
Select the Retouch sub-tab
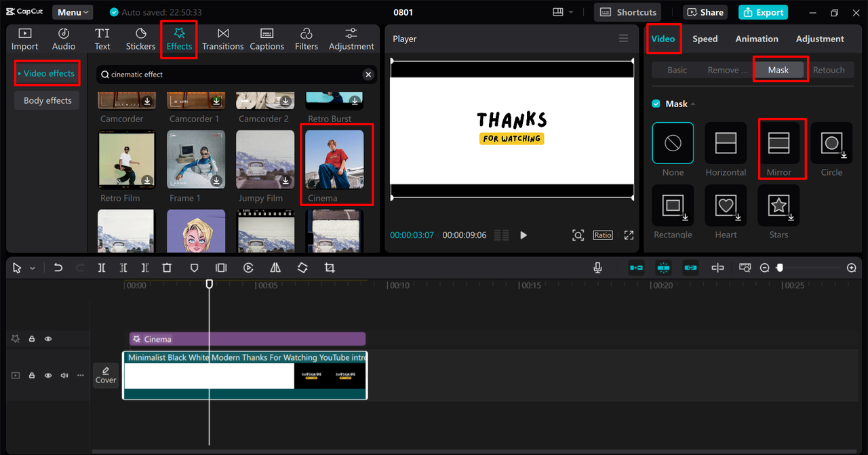[x=829, y=70]
